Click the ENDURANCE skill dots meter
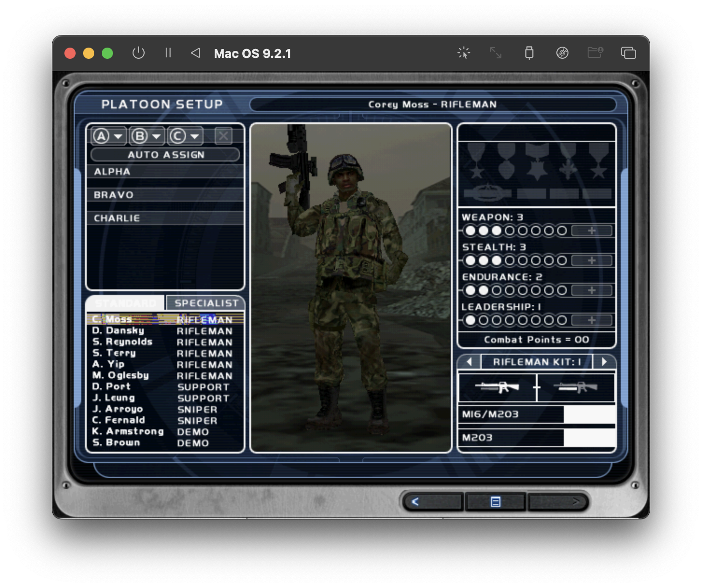The image size is (702, 588). point(516,290)
